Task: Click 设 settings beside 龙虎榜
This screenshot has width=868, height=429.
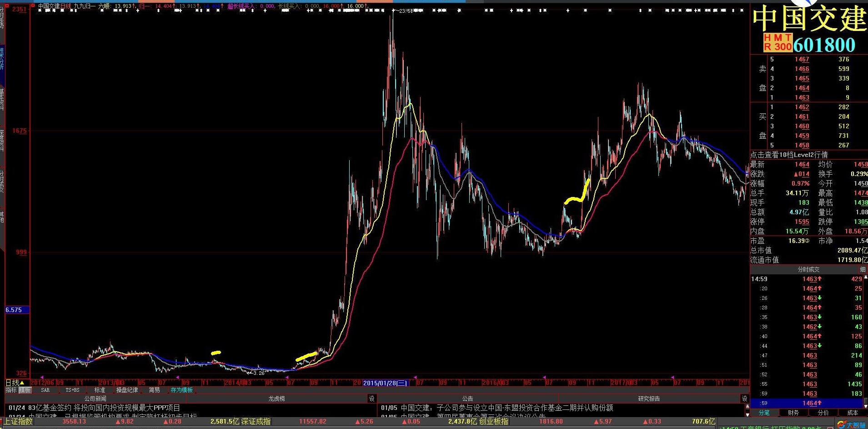Action: (x=371, y=399)
